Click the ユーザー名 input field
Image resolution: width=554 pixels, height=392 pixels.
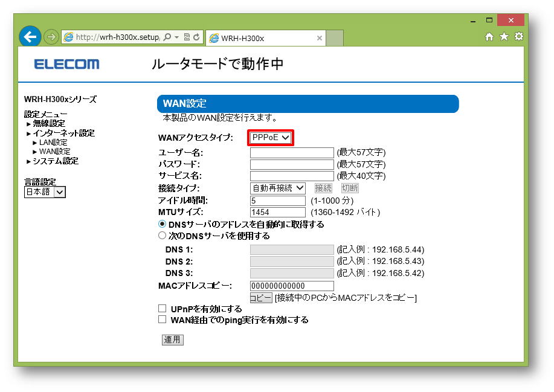pyautogui.click(x=292, y=153)
